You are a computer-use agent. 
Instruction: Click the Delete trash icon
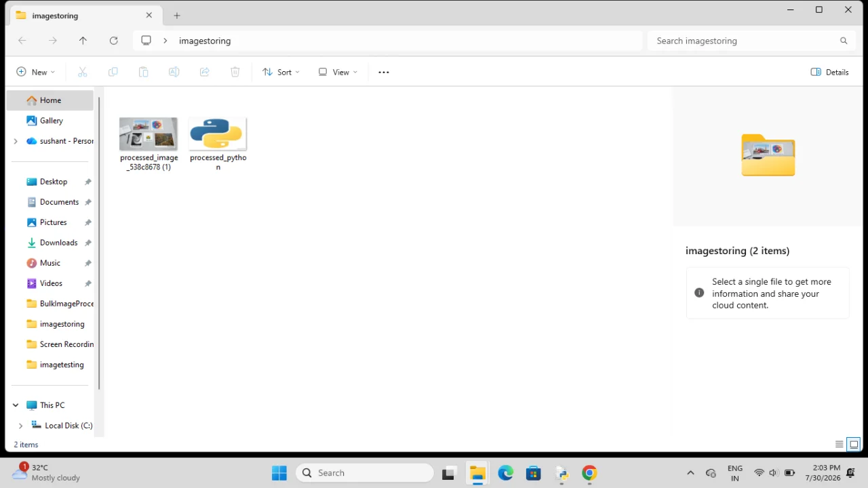click(235, 72)
